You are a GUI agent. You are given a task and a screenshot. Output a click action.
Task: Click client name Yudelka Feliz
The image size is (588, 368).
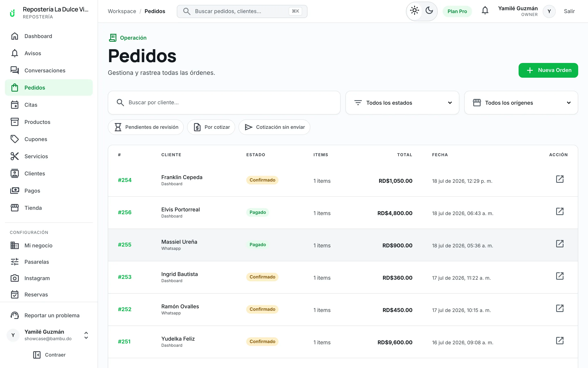point(178,339)
